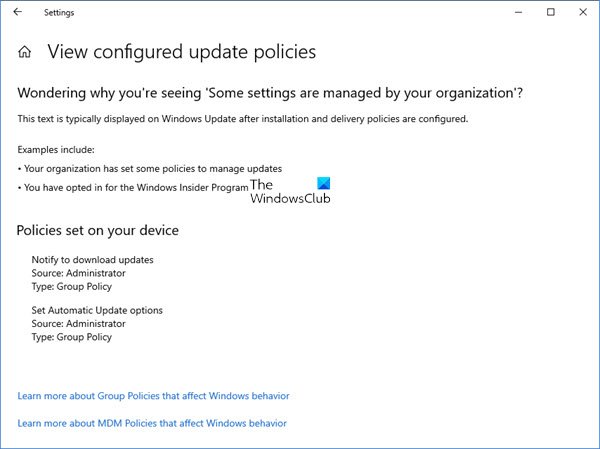Click the 'Notify to download updates' policy
This screenshot has width=600, height=449.
[93, 260]
